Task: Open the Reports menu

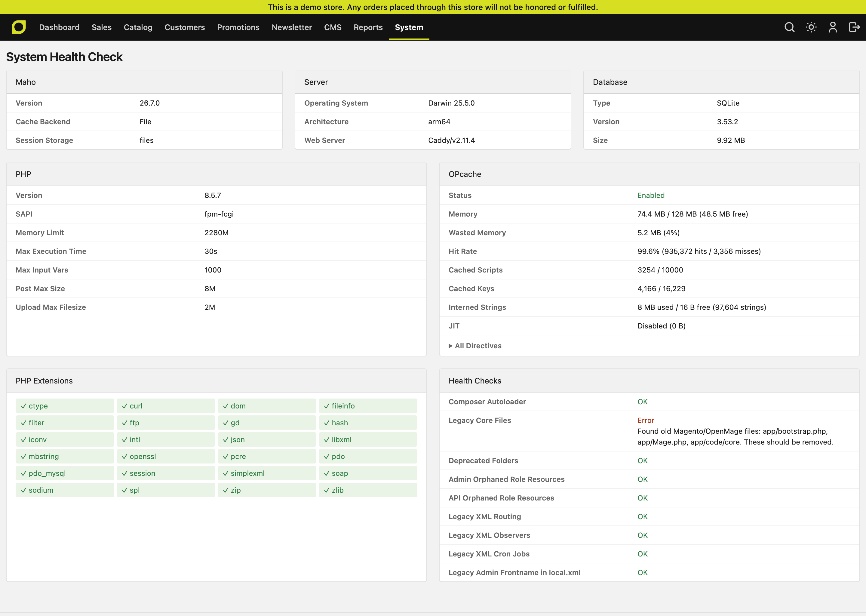Action: point(368,27)
